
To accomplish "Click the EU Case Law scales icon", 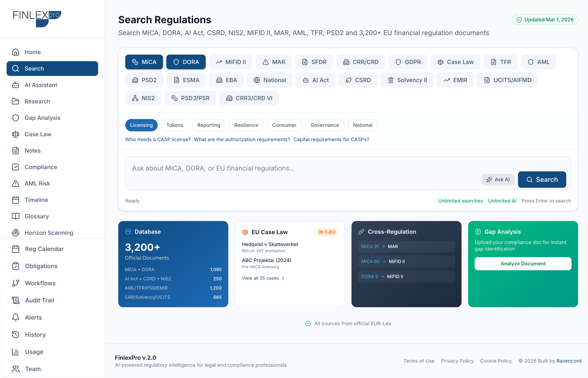I will [245, 232].
